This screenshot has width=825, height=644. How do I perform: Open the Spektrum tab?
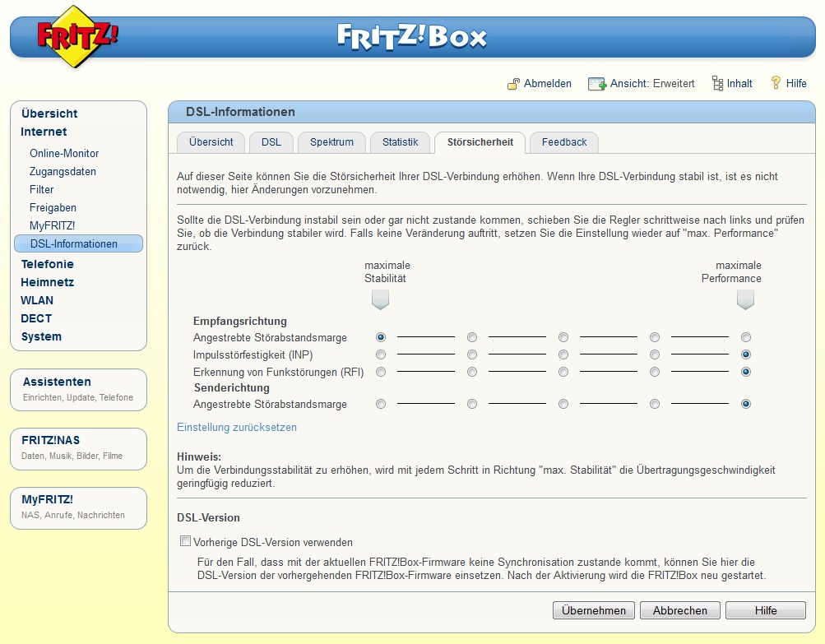coord(331,142)
